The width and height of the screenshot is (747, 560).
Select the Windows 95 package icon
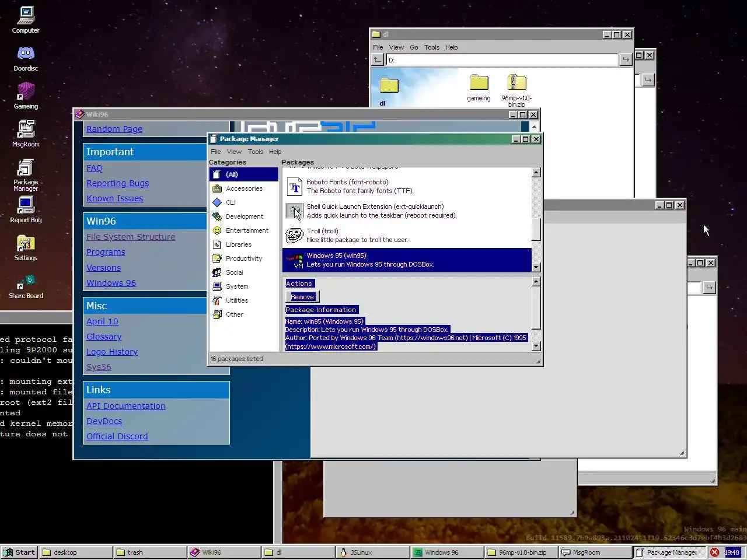(x=295, y=260)
